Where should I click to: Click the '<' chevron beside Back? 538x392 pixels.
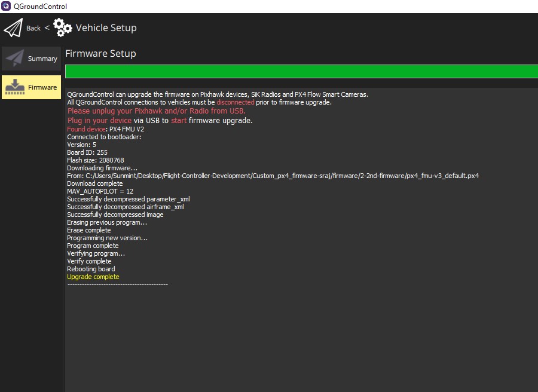[47, 27]
